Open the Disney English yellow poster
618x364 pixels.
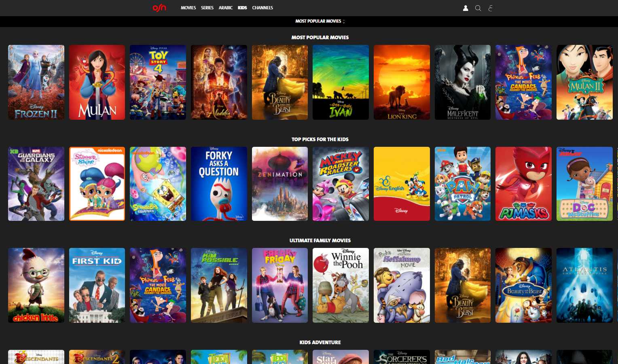(402, 184)
